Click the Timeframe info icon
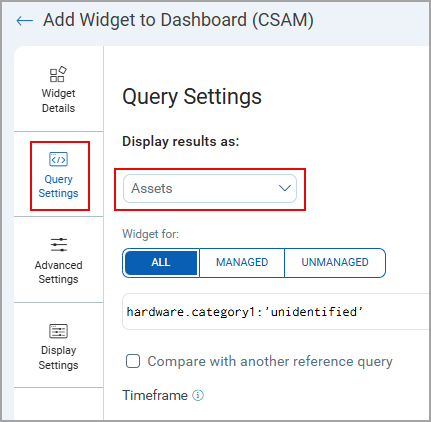431x422 pixels. coord(198,395)
